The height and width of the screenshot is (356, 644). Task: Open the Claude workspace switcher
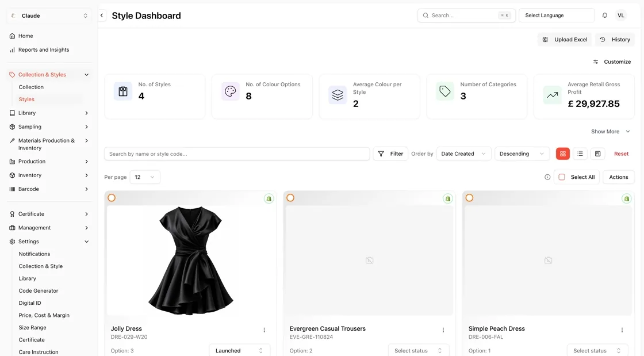[x=49, y=16]
